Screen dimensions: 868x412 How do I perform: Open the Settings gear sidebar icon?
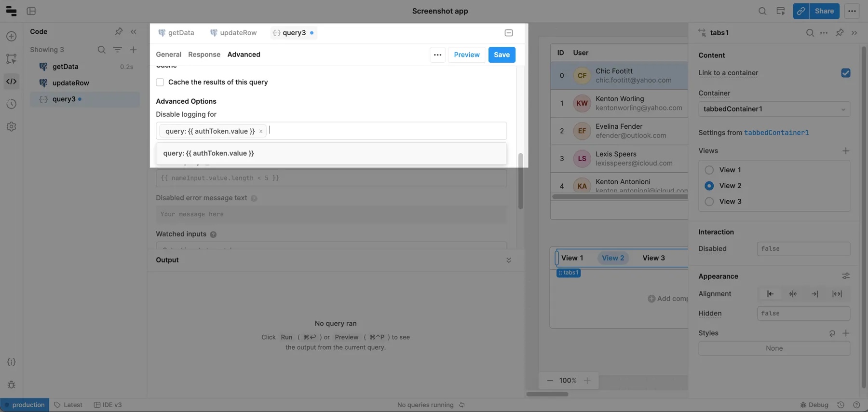click(x=12, y=127)
